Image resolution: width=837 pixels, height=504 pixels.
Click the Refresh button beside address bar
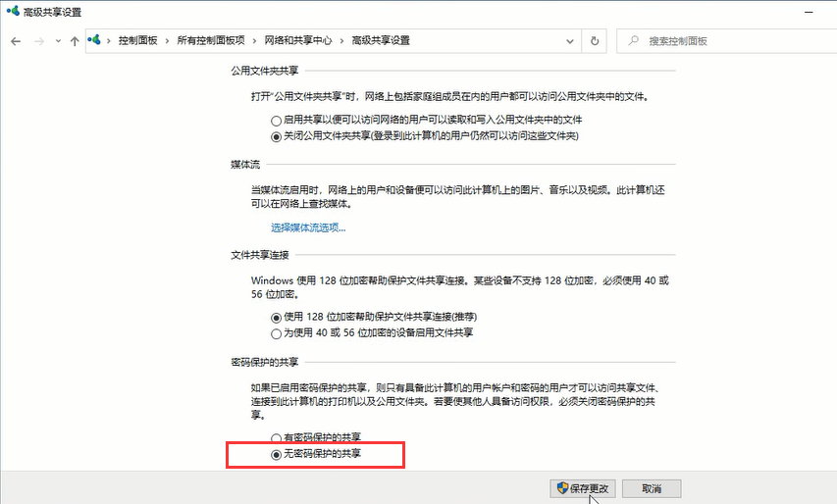594,41
